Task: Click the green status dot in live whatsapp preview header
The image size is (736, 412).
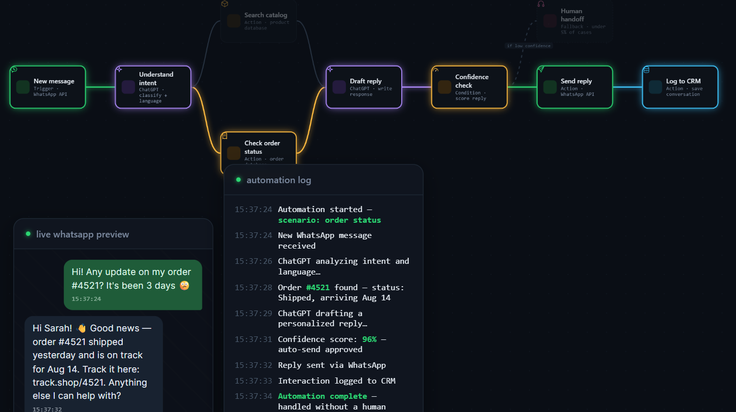Action: (28, 234)
